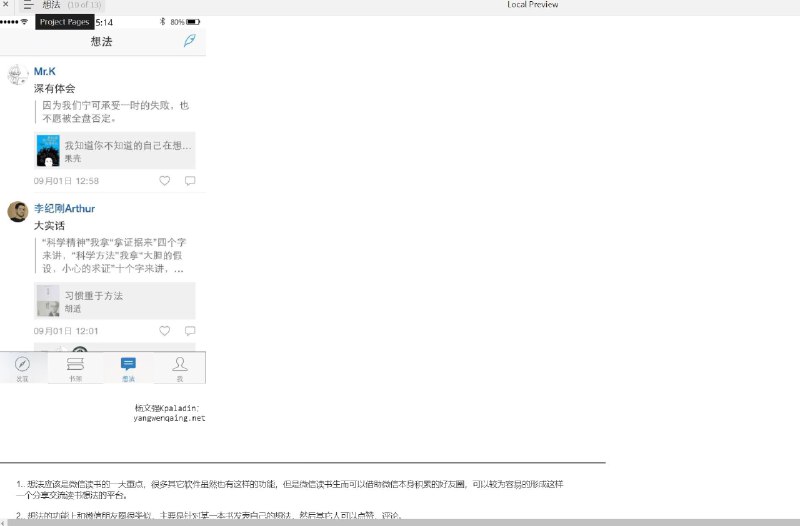The width and height of the screenshot is (800, 526).
Task: Click the timestamp 09月01日 12:58
Action: point(66,181)
